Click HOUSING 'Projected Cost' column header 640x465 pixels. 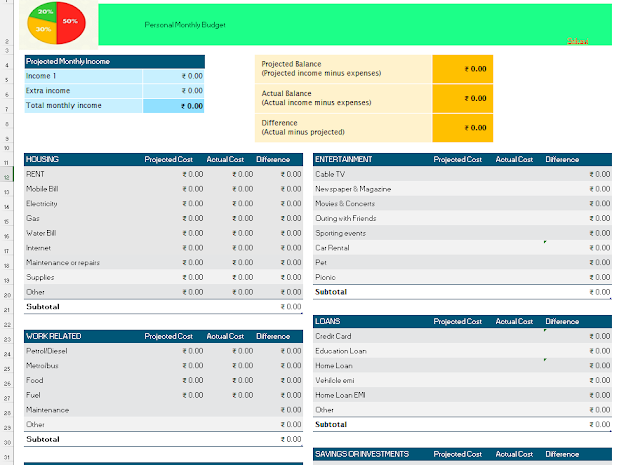coord(169,159)
